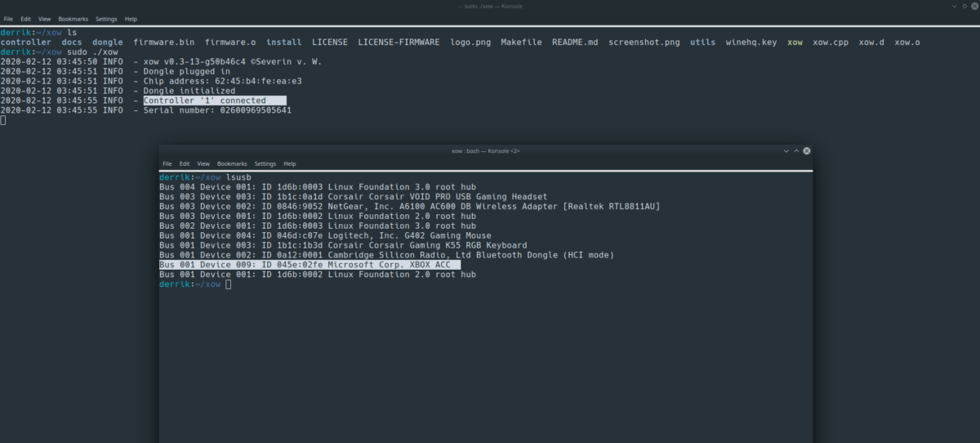Click the 'docs' directory name in ls output
The image size is (980, 443).
click(x=73, y=42)
